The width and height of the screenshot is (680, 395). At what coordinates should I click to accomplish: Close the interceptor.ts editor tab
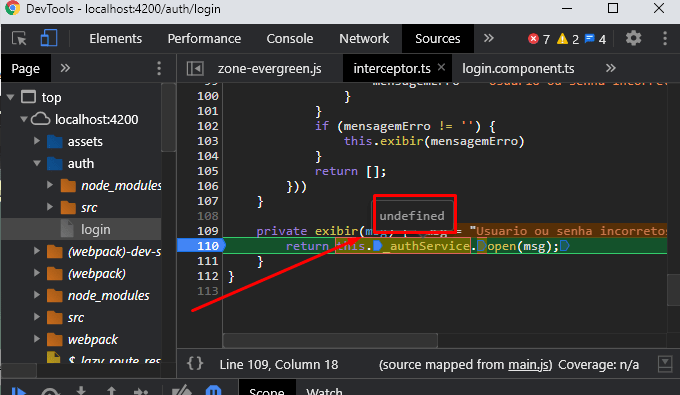(441, 67)
